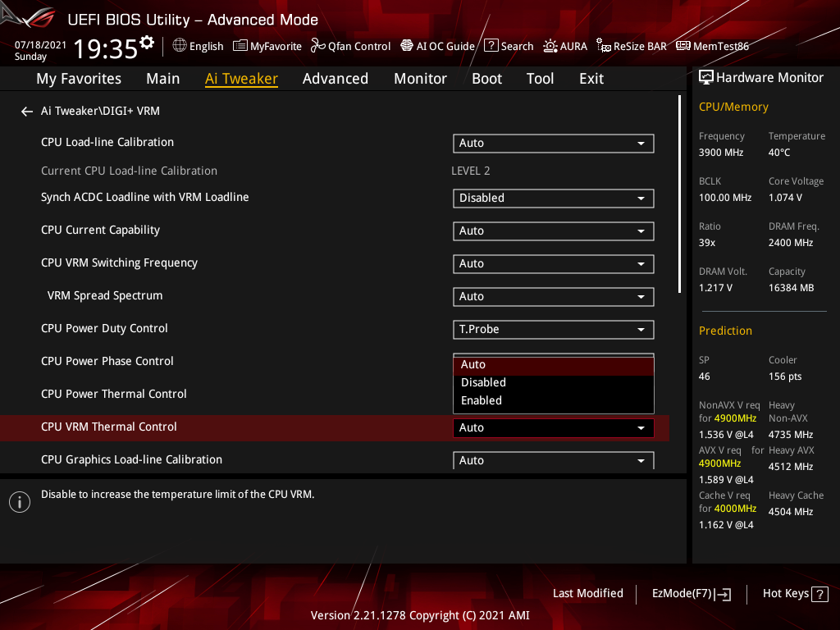The image size is (840, 630).
Task: Click the Last Modified button
Action: click(587, 593)
